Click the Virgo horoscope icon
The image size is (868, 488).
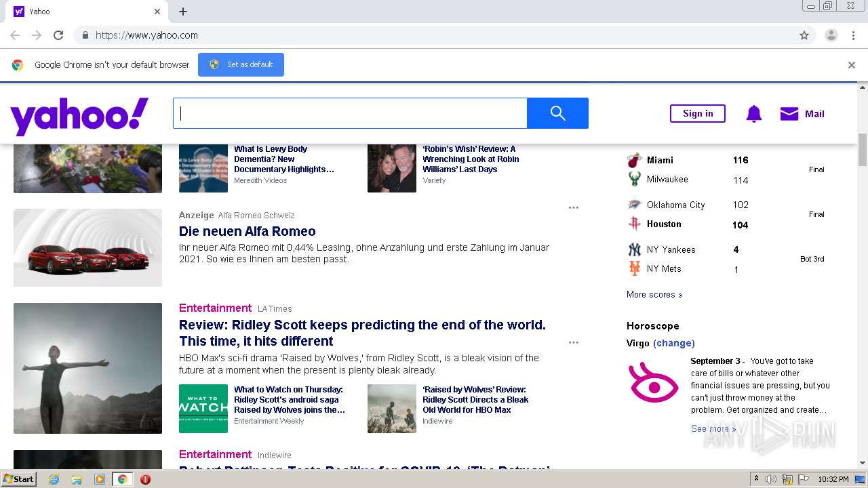[x=653, y=383]
